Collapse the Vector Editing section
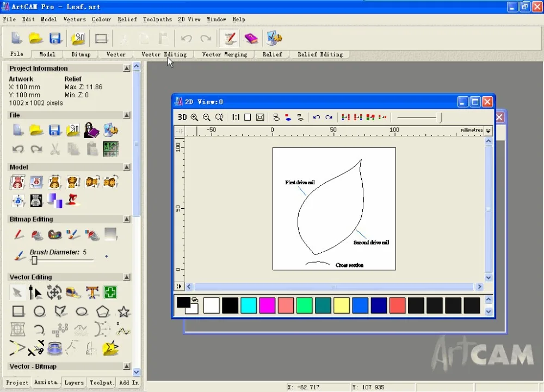 pyautogui.click(x=127, y=277)
